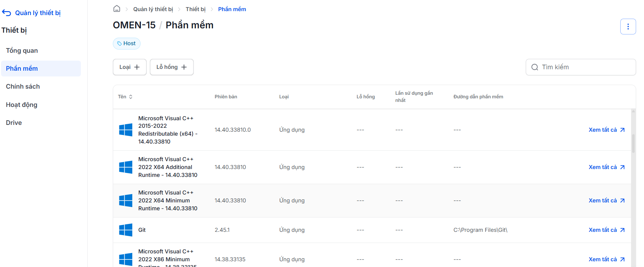Click arrow icon of X64 Additional Xem tất cả
This screenshot has height=267, width=644.
(x=622, y=167)
